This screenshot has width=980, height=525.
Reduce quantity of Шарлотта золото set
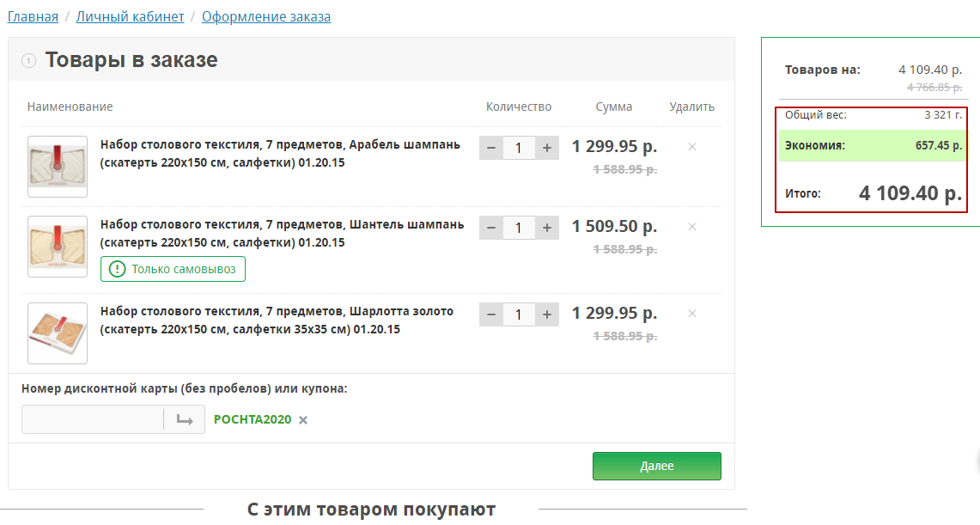(491, 314)
